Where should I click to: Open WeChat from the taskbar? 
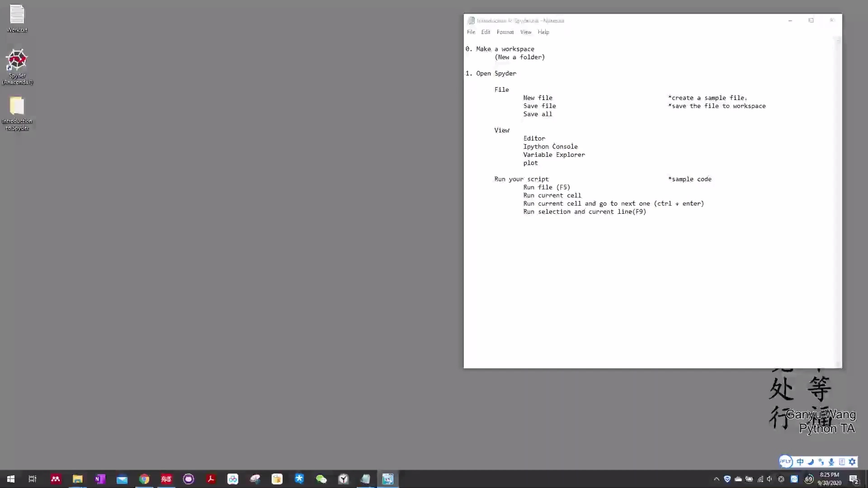click(x=321, y=479)
